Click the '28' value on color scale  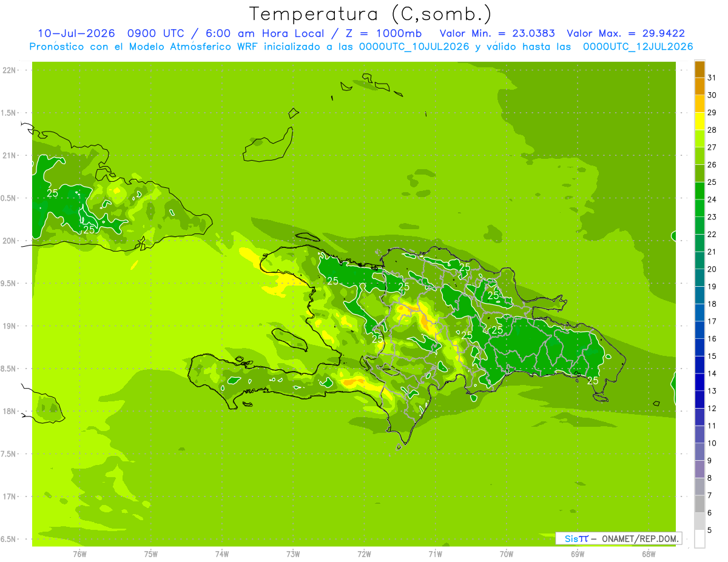coord(712,130)
